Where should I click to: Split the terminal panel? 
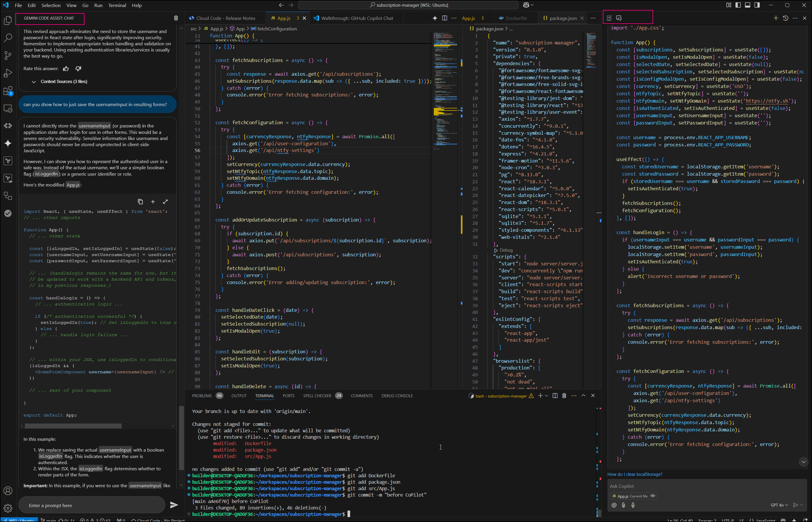(555, 395)
